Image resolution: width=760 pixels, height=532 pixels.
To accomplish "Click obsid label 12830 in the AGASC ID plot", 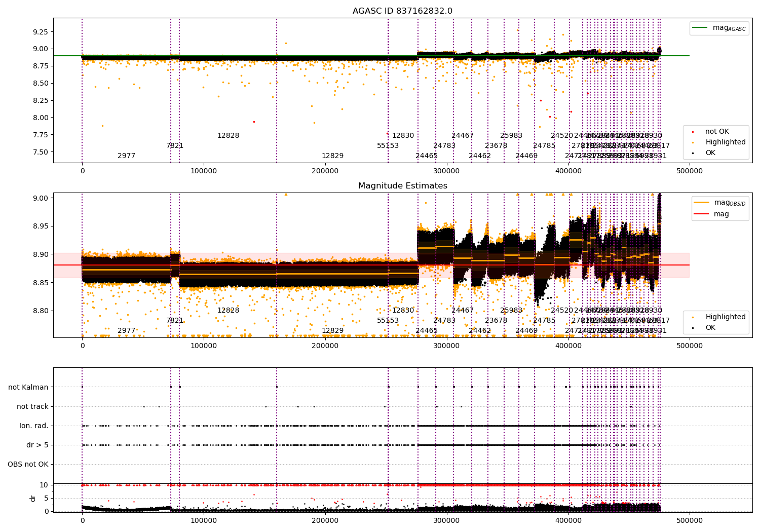I will pos(403,136).
